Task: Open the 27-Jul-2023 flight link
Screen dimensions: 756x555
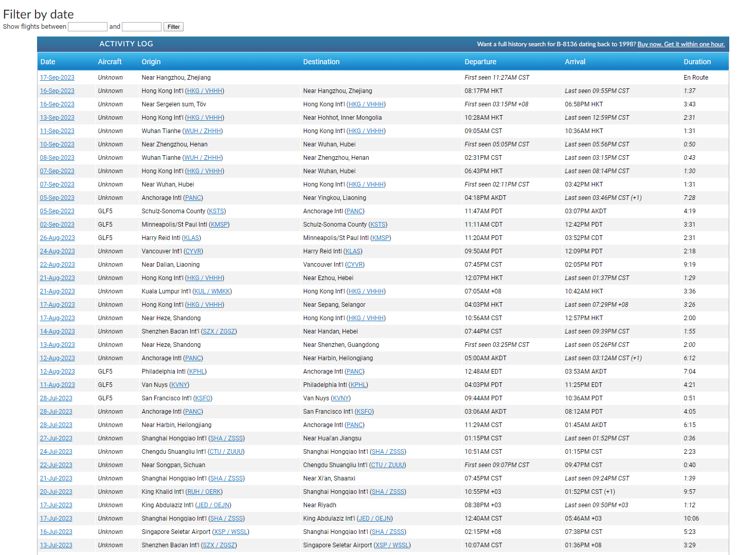Action: pos(56,438)
